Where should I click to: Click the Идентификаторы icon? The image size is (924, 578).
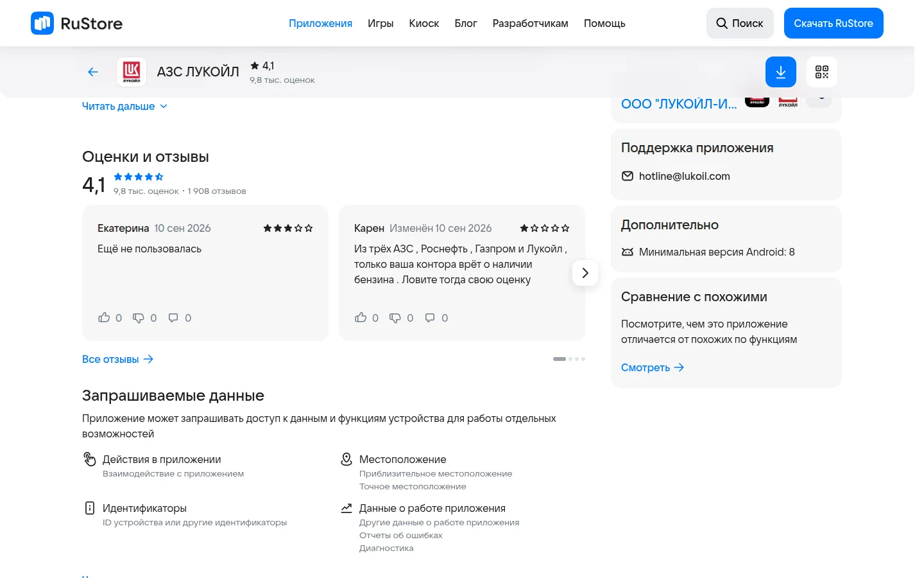90,508
